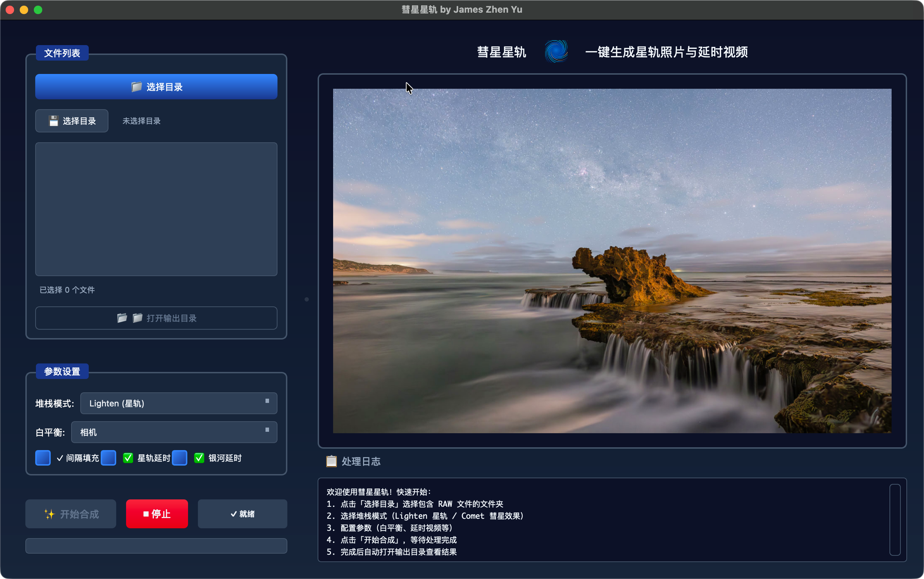Click the progress bar below the action buttons

(156, 546)
